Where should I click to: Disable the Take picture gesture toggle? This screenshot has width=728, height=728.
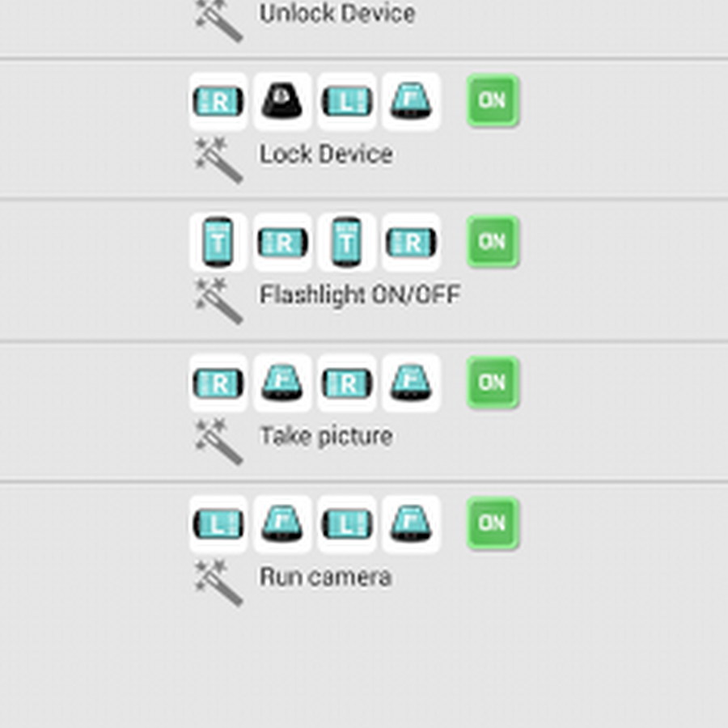(493, 383)
